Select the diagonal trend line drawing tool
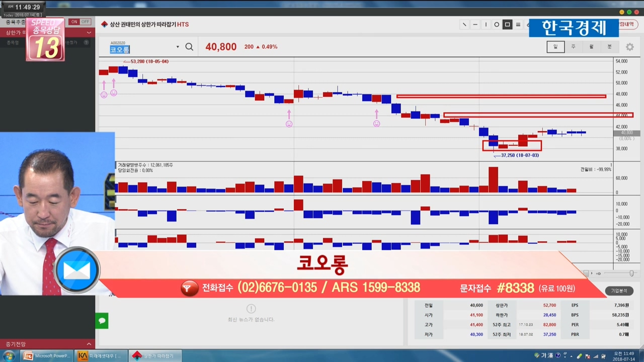Image resolution: width=644 pixels, height=362 pixels. click(464, 25)
